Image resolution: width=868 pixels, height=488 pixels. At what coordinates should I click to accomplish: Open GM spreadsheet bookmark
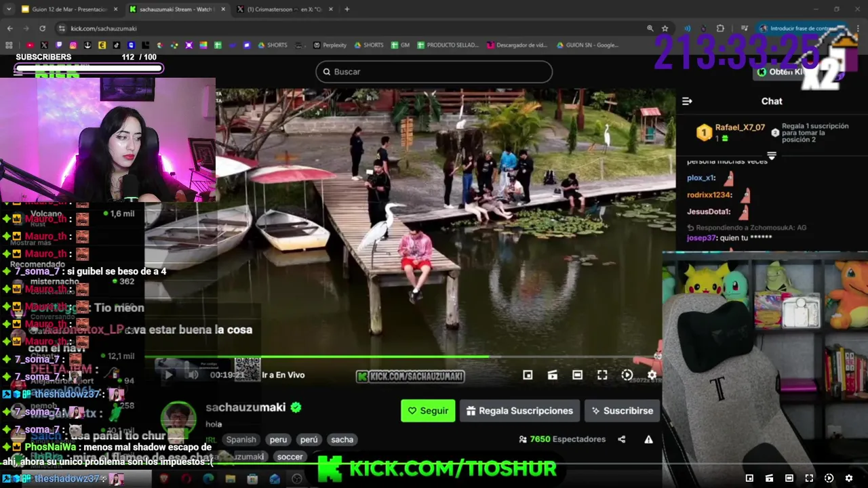400,45
